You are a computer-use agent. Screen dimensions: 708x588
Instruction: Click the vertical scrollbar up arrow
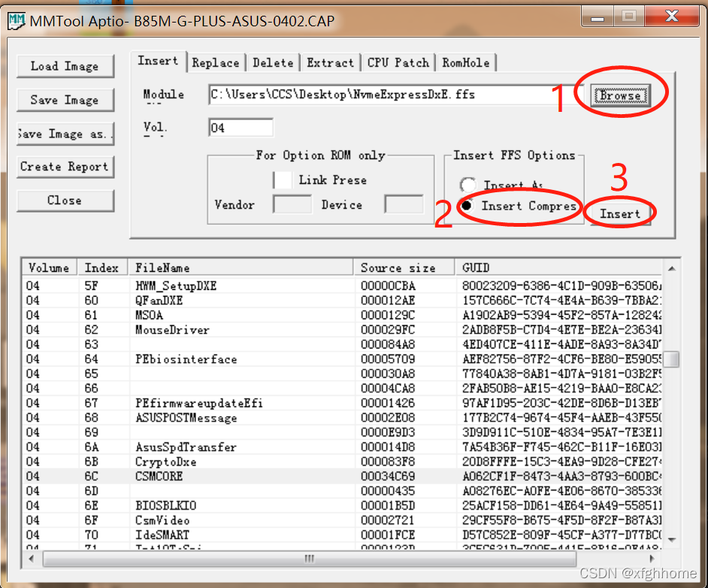point(672,269)
